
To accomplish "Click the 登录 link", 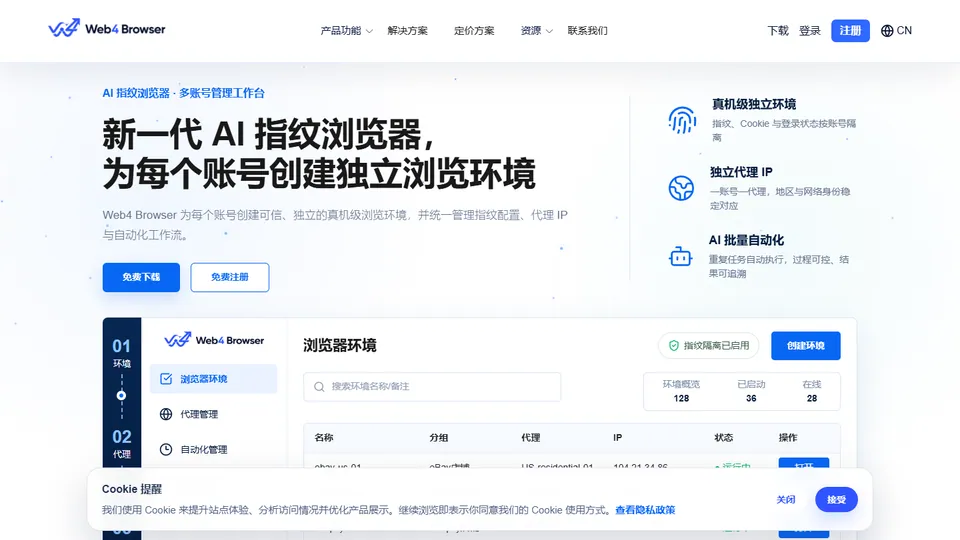I will 810,31.
